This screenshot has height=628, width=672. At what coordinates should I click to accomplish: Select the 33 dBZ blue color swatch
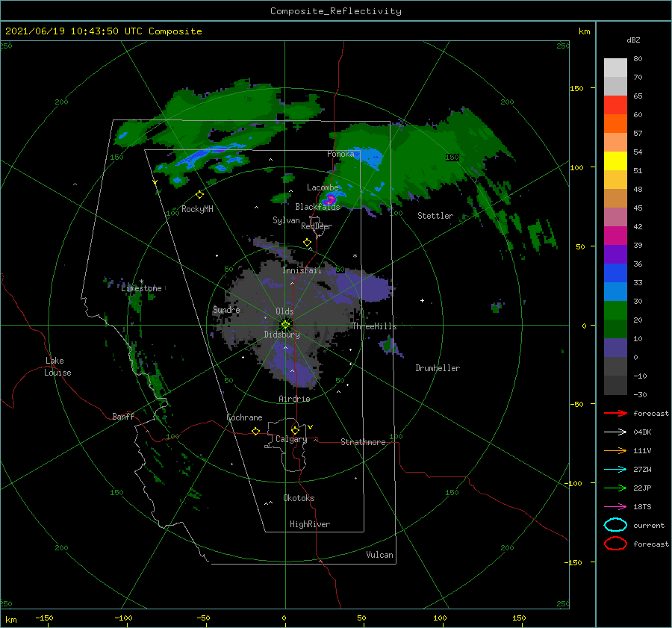pyautogui.click(x=615, y=273)
